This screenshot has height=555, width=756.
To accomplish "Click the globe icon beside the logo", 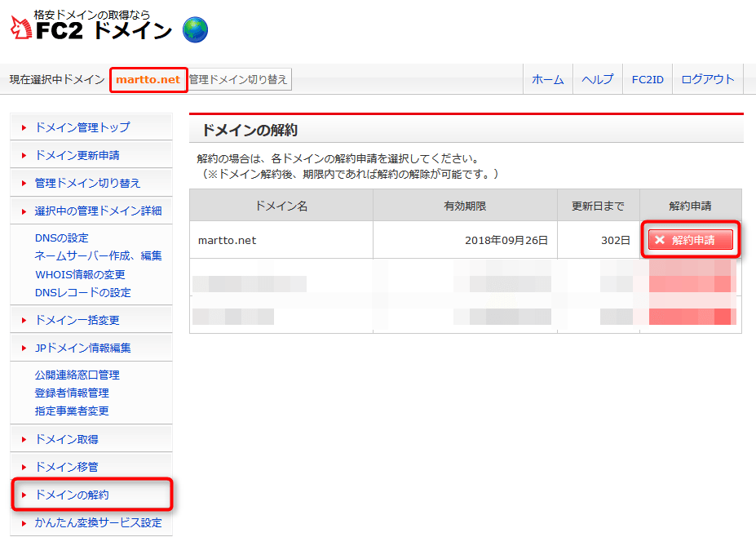I will point(195,29).
